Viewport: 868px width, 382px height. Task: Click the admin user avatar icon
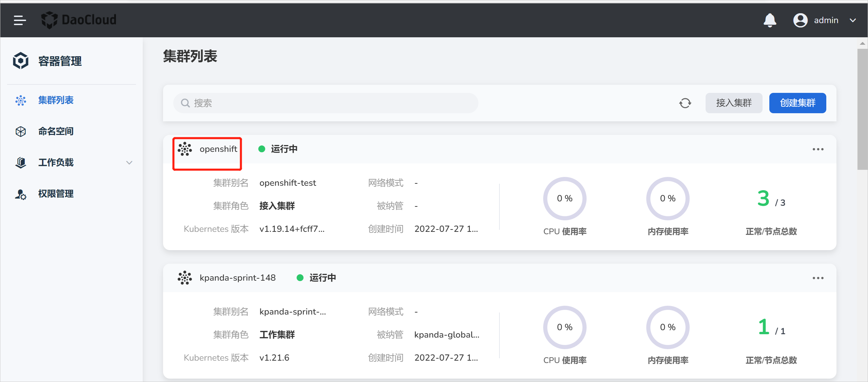(x=800, y=20)
